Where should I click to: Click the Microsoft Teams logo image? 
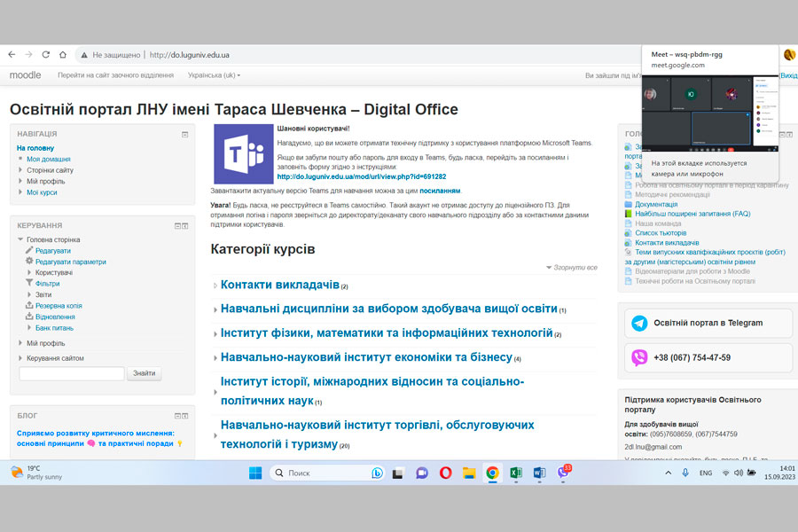pyautogui.click(x=244, y=154)
